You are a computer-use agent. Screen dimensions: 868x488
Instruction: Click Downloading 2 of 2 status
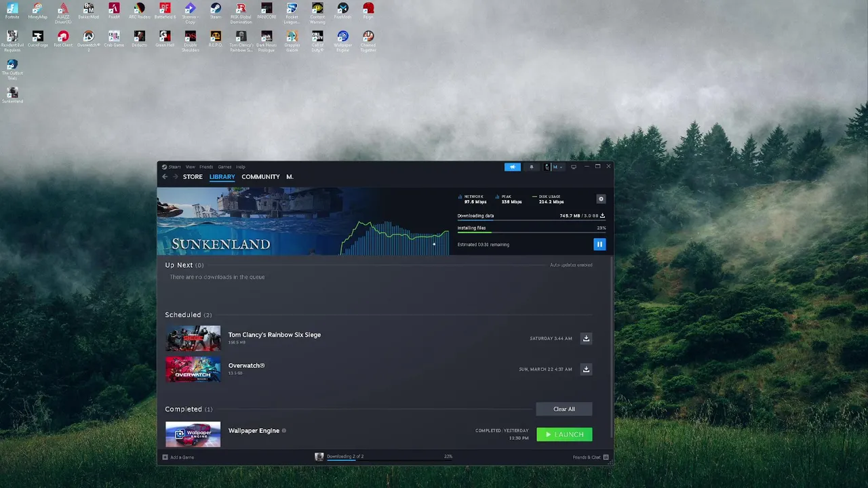click(x=345, y=457)
